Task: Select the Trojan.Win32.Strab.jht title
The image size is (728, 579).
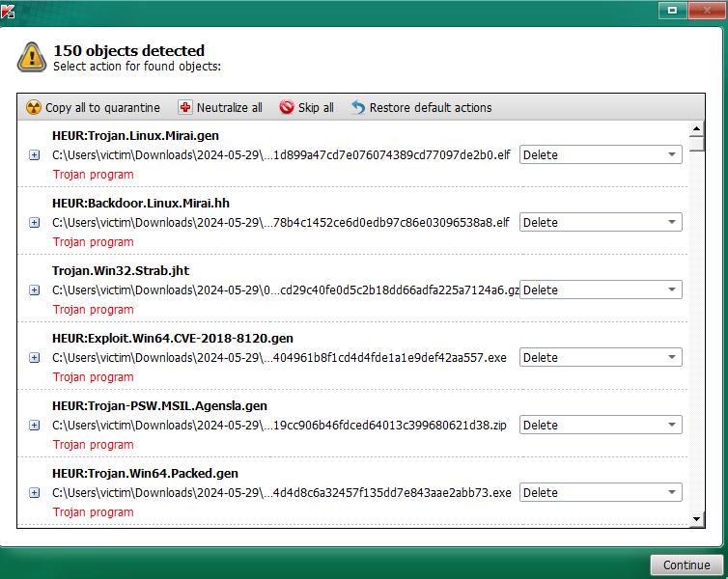Action: click(x=121, y=271)
